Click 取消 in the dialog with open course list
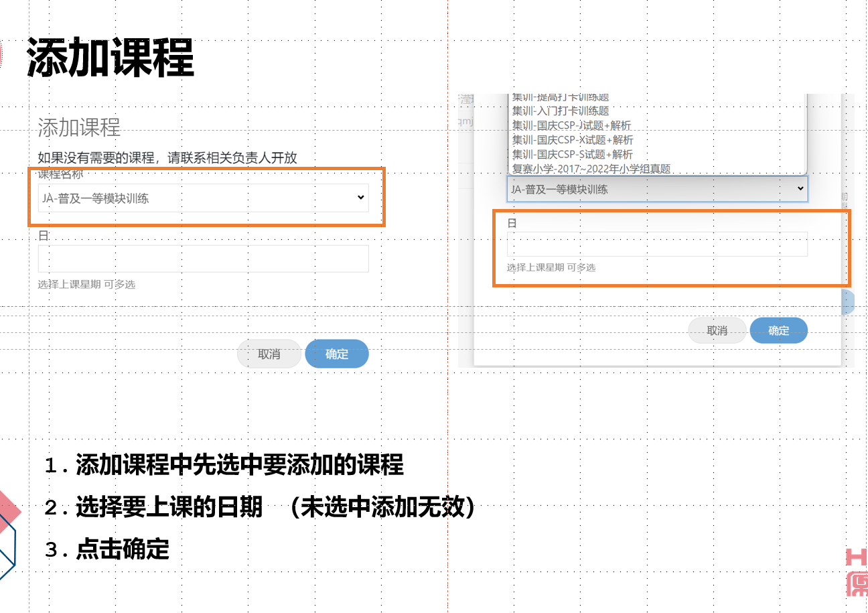Viewport: 868px width, 613px height. pyautogui.click(x=717, y=330)
